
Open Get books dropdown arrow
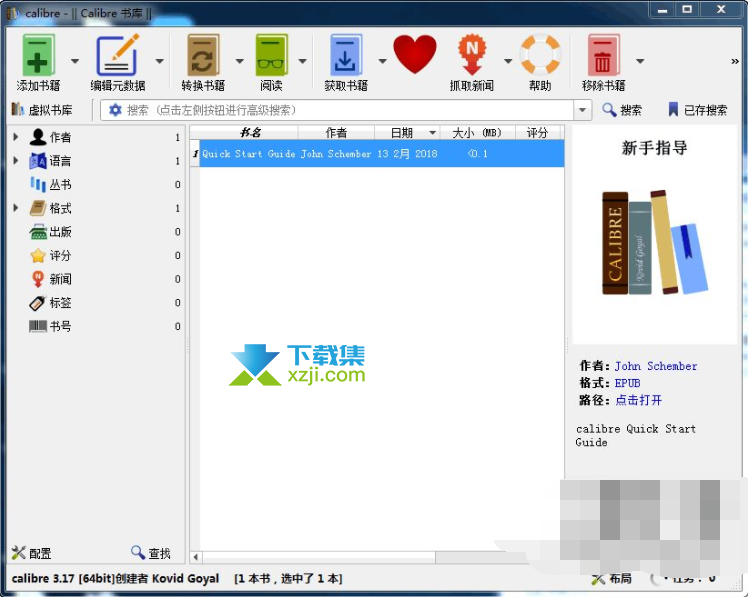pyautogui.click(x=382, y=61)
